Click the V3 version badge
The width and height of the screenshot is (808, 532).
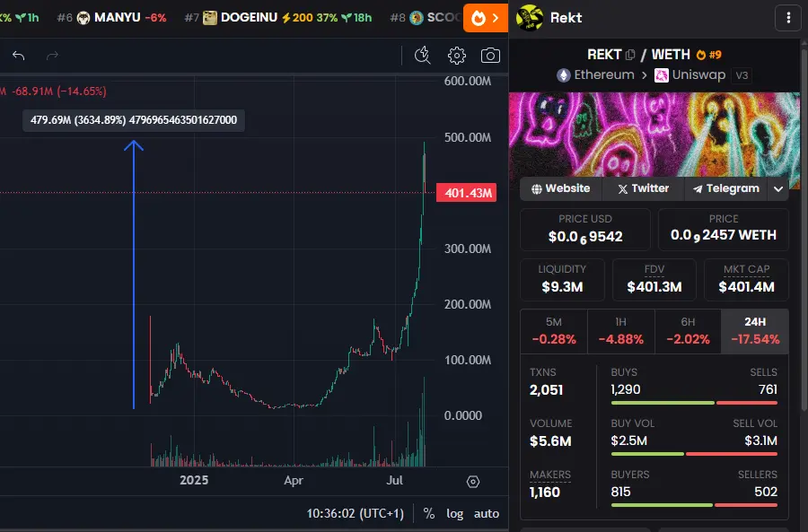[742, 75]
